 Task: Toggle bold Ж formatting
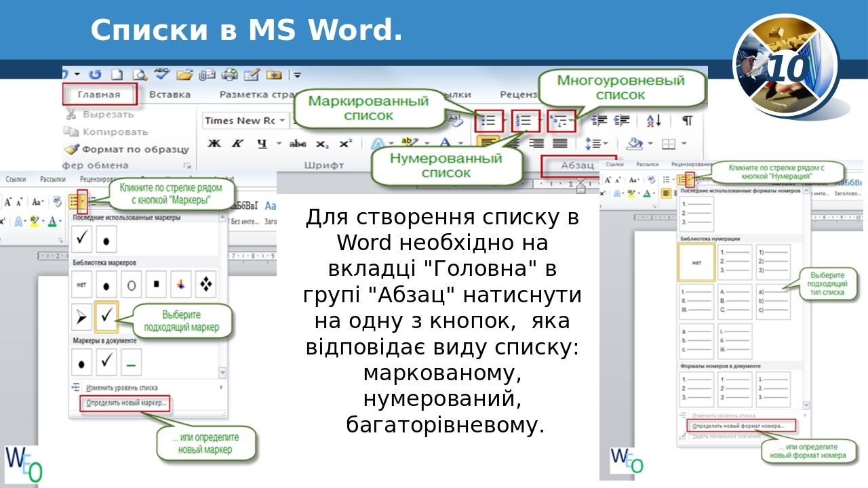tap(214, 144)
